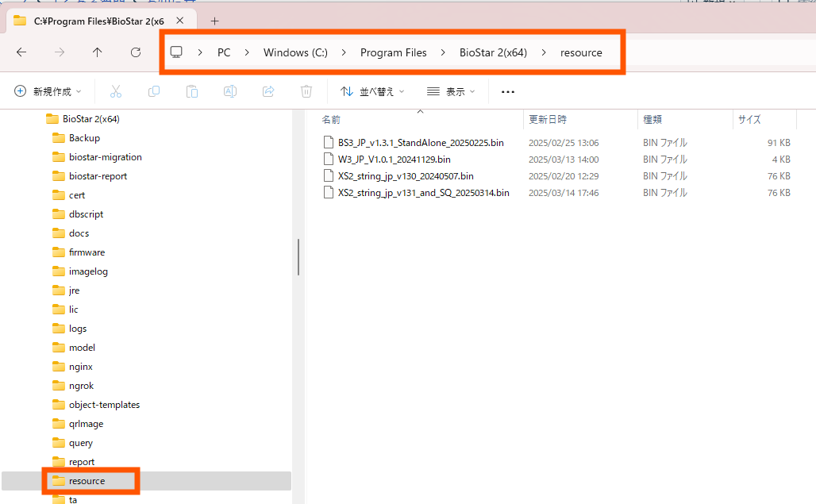
Task: Click the Paste clipboard icon
Action: pos(192,91)
